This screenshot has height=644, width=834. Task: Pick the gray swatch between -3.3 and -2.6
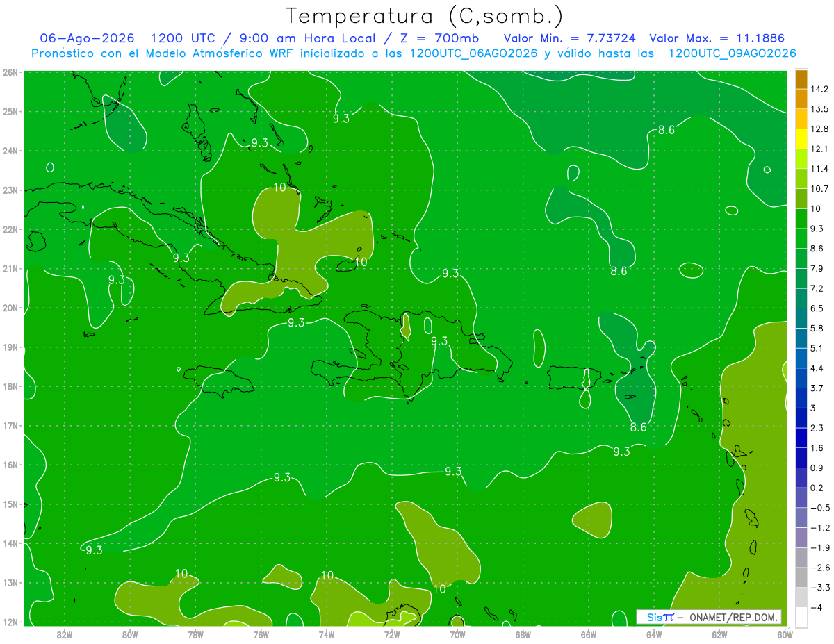click(x=801, y=577)
